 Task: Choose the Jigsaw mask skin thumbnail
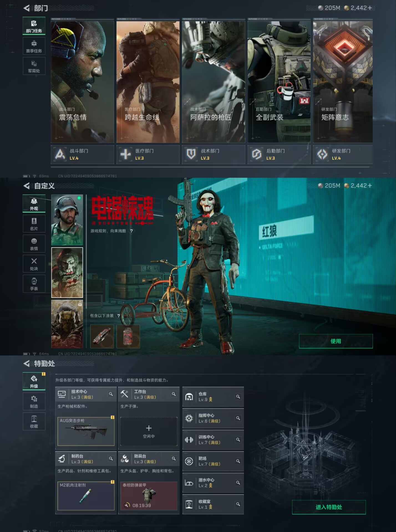[67, 272]
